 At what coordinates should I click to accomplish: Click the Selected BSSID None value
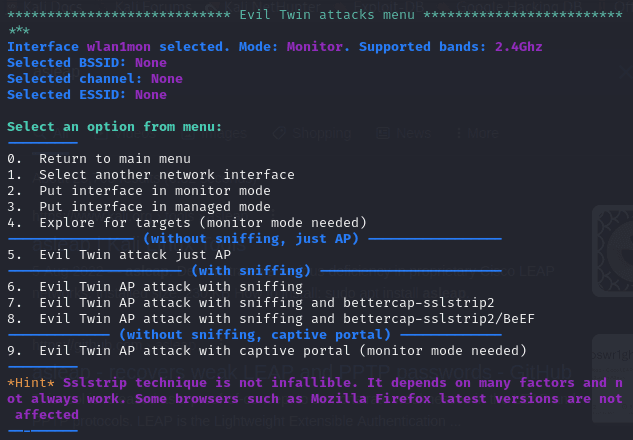[151, 63]
